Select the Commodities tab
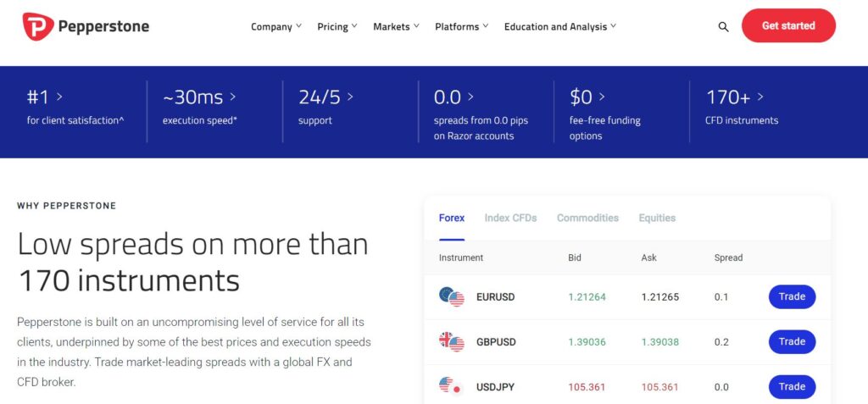The image size is (868, 404). click(x=587, y=218)
